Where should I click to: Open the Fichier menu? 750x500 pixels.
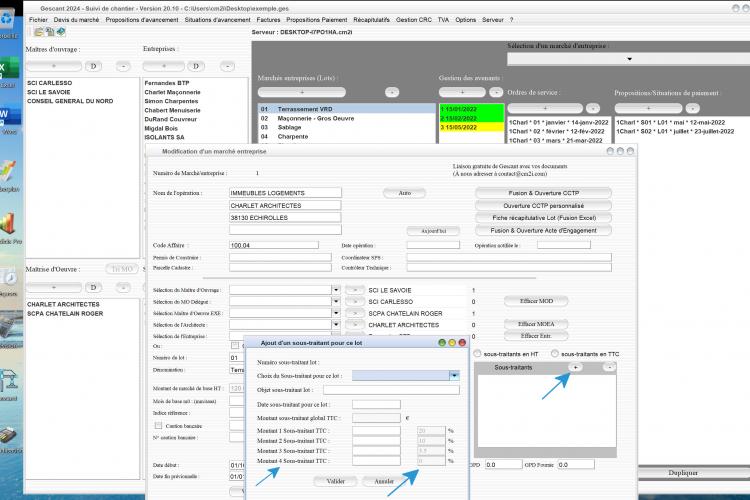click(38, 20)
